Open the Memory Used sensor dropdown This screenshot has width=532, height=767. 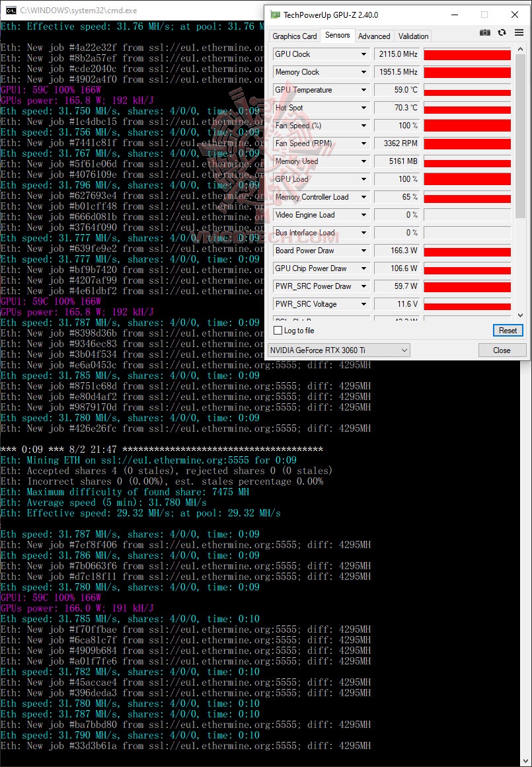[363, 161]
